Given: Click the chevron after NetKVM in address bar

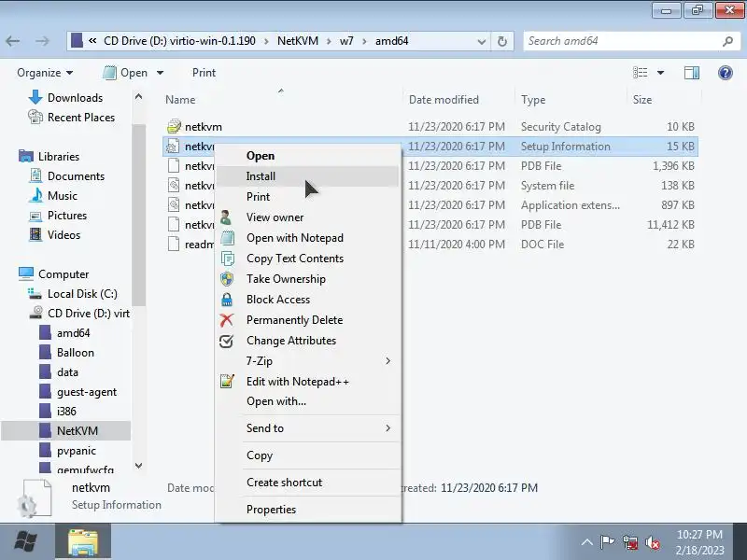Looking at the screenshot, I should [x=329, y=41].
